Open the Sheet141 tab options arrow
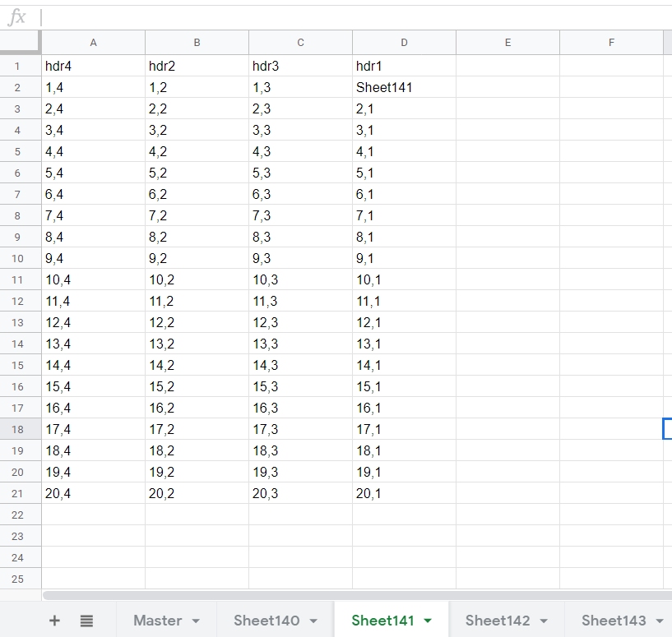This screenshot has height=637, width=672. click(428, 621)
